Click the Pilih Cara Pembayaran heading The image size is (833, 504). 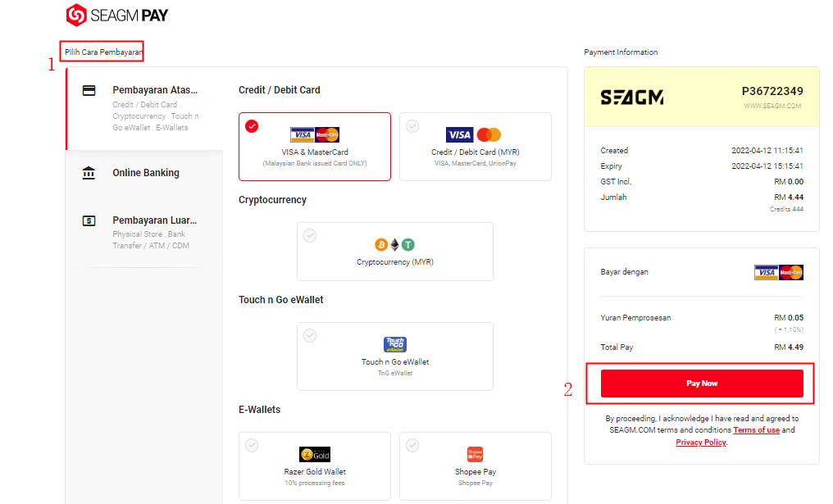(103, 52)
